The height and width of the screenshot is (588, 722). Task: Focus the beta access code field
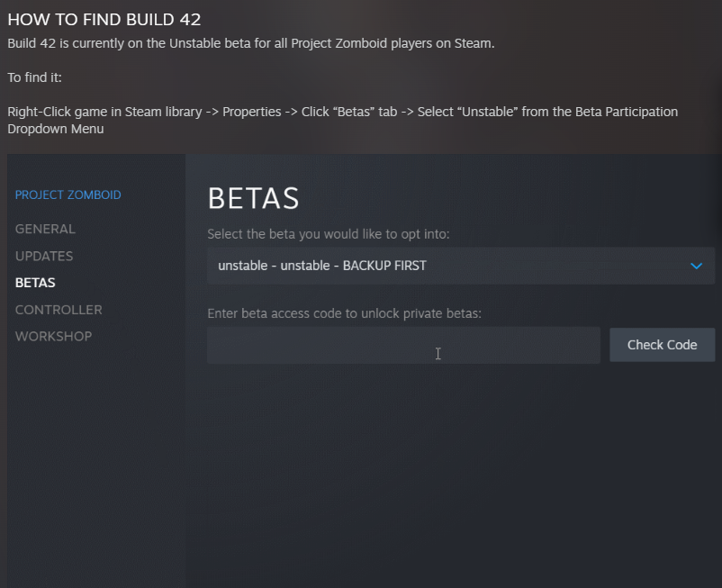coord(403,345)
